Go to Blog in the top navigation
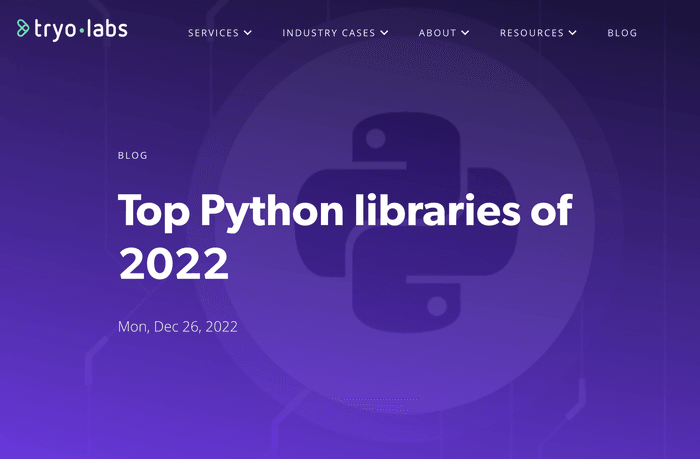The image size is (700, 459). [622, 33]
